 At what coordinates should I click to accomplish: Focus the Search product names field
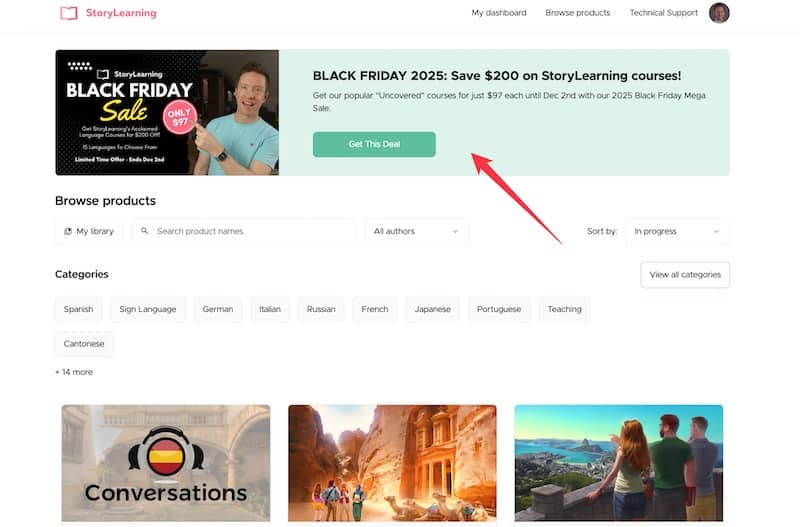(250, 231)
